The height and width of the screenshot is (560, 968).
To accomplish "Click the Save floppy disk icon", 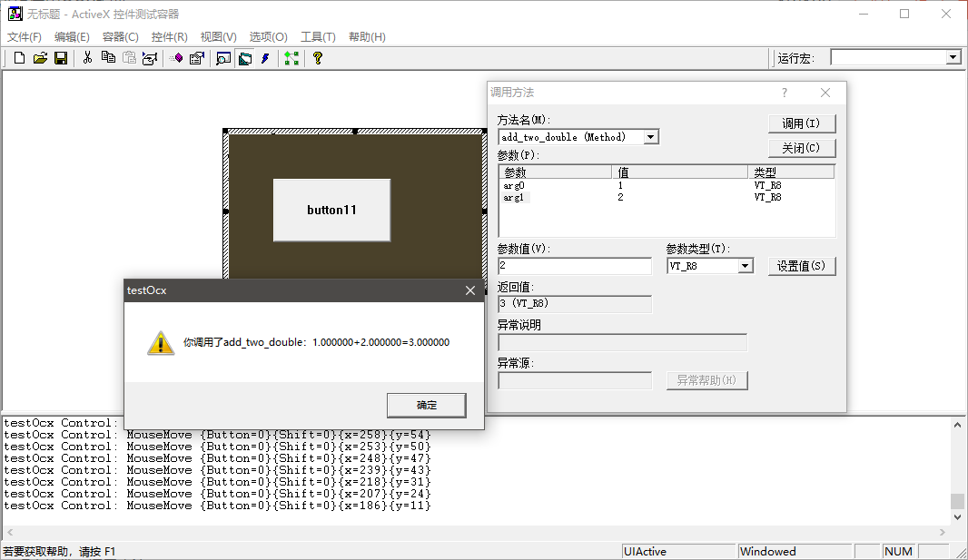I will pyautogui.click(x=61, y=58).
